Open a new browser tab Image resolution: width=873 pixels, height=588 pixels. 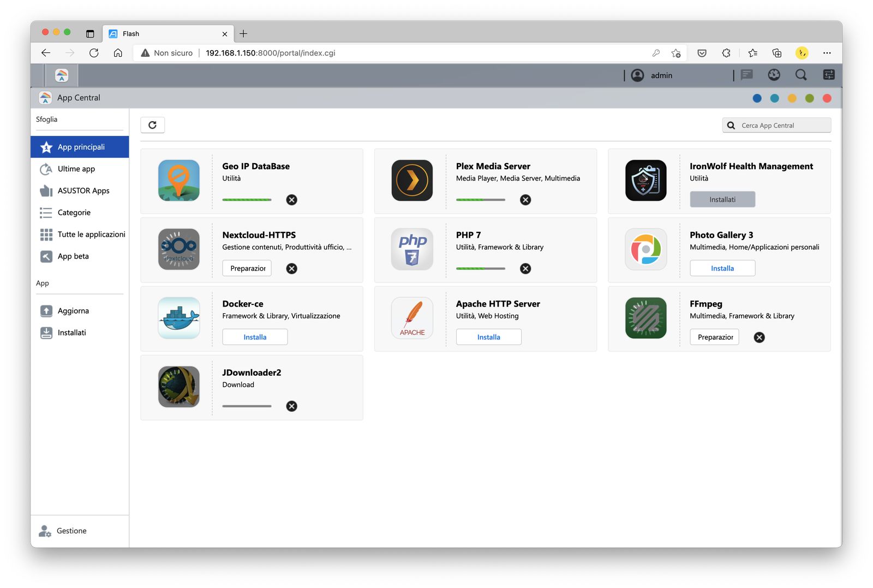243,34
